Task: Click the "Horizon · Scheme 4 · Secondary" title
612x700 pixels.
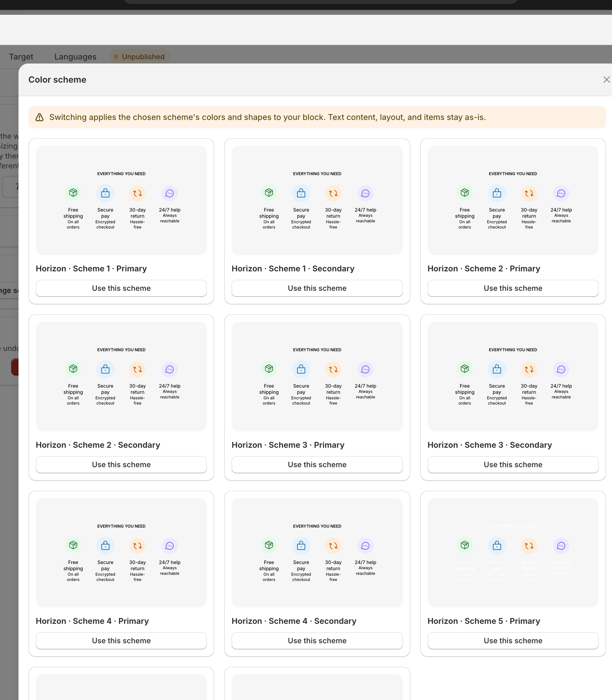Action: coord(294,621)
